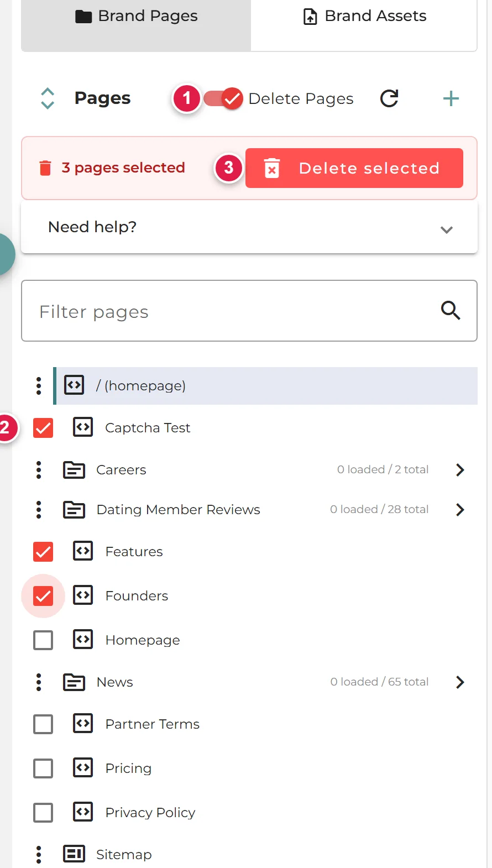492x868 pixels.
Task: Open three-dot menu for News folder
Action: pyautogui.click(x=39, y=682)
